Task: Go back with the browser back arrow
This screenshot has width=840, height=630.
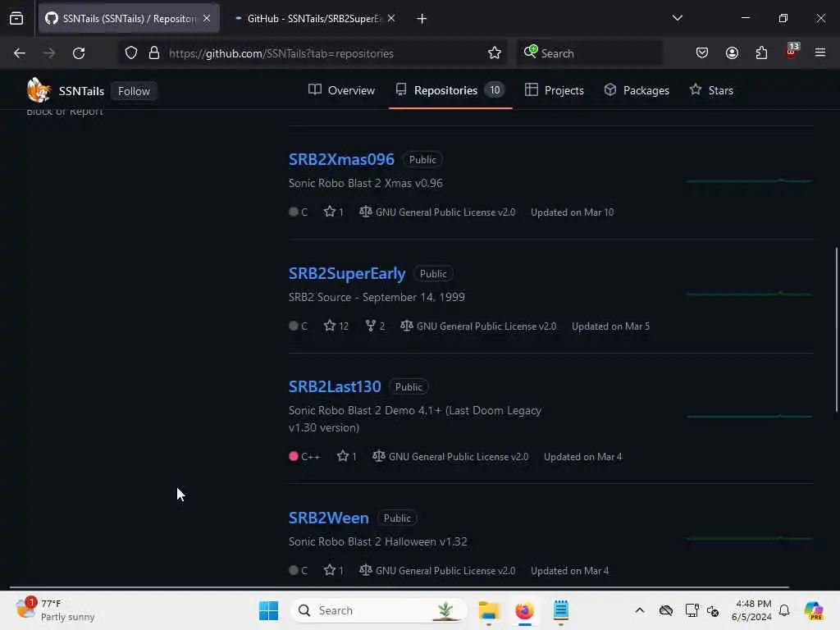Action: pyautogui.click(x=20, y=53)
